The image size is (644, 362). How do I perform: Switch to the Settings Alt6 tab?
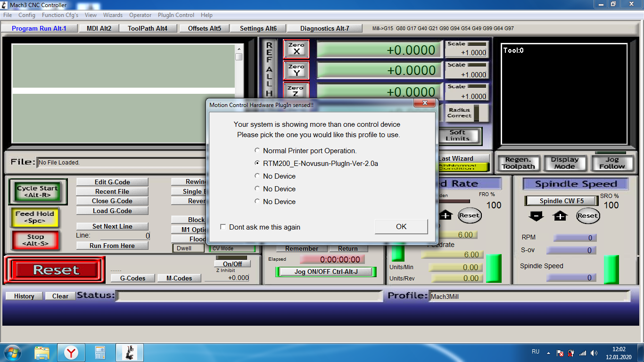(258, 28)
